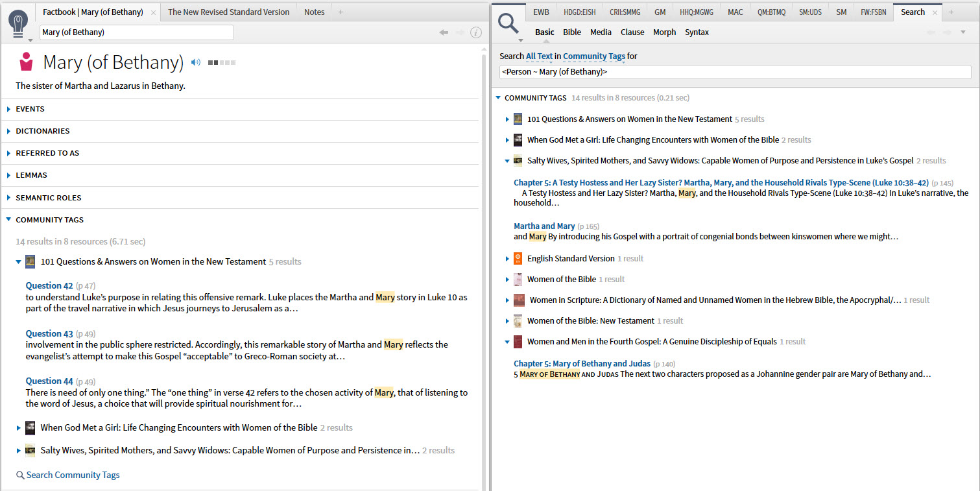Go forward in the Factbook panel history
The width and height of the screenshot is (980, 491).
click(460, 32)
